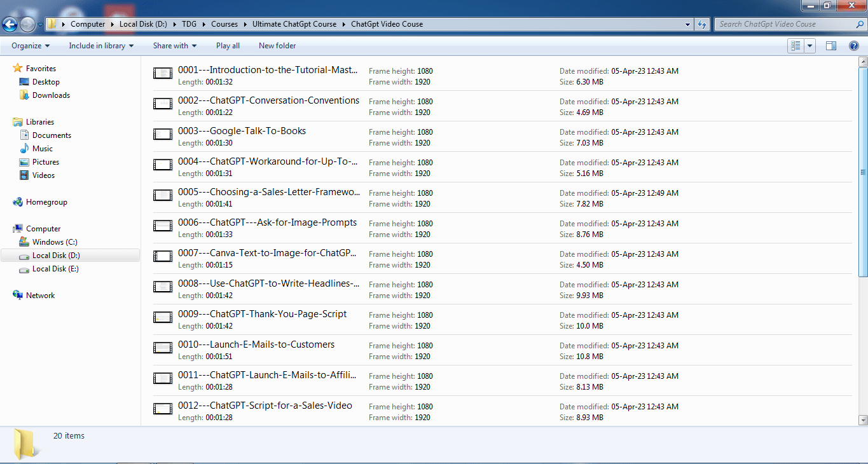
Task: Create a New folder
Action: point(277,46)
